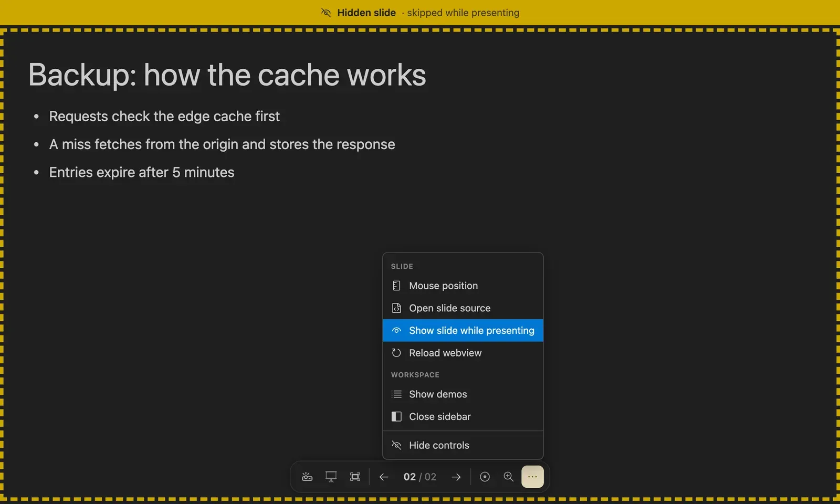Image resolution: width=840 pixels, height=504 pixels.
Task: Select Show slide while presenting
Action: tap(463, 330)
